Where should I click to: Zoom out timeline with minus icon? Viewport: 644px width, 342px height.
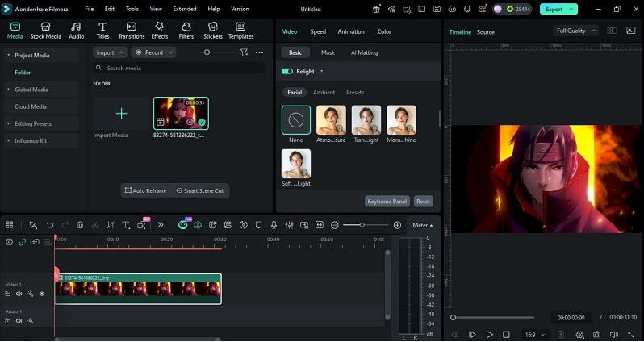pos(335,225)
